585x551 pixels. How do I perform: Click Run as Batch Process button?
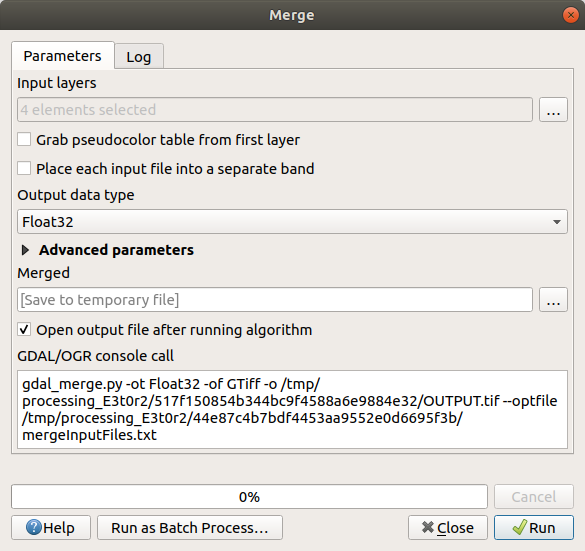(x=190, y=527)
